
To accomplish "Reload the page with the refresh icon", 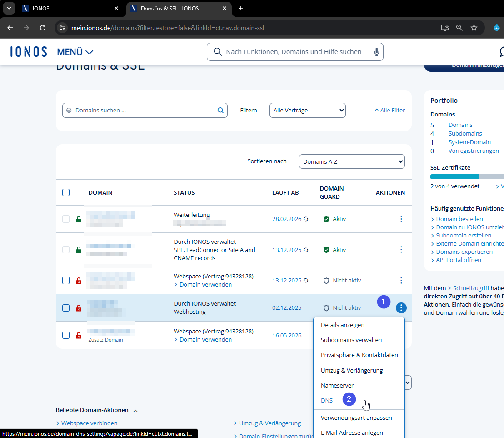I will coord(42,28).
